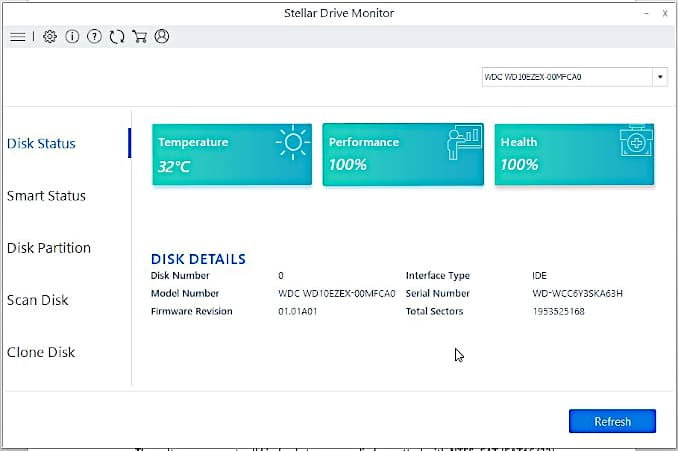678x451 pixels.
Task: Select serial value WD-WCC6Y3SKA63H
Action: [x=577, y=294]
